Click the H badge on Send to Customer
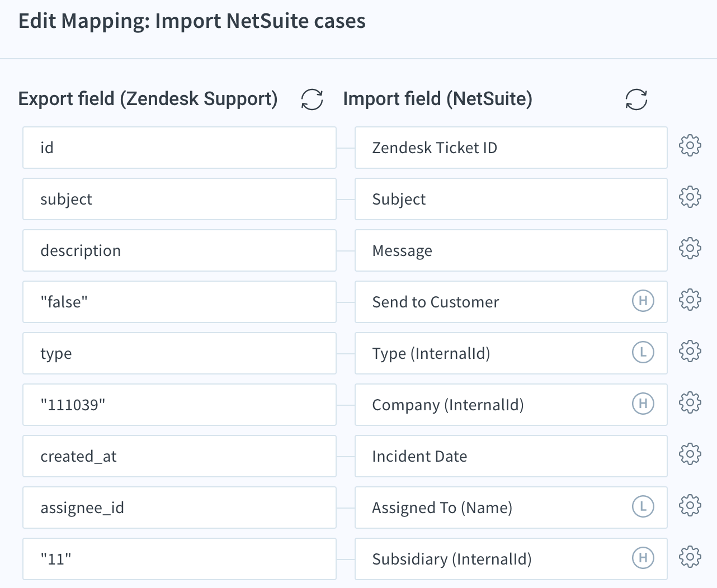 point(643,301)
